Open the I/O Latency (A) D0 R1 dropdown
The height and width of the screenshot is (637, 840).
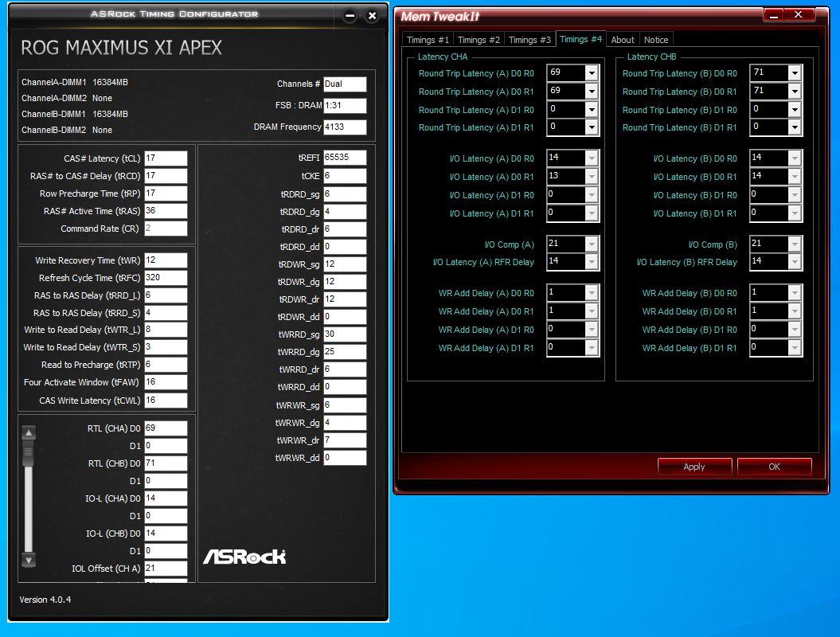click(x=592, y=177)
